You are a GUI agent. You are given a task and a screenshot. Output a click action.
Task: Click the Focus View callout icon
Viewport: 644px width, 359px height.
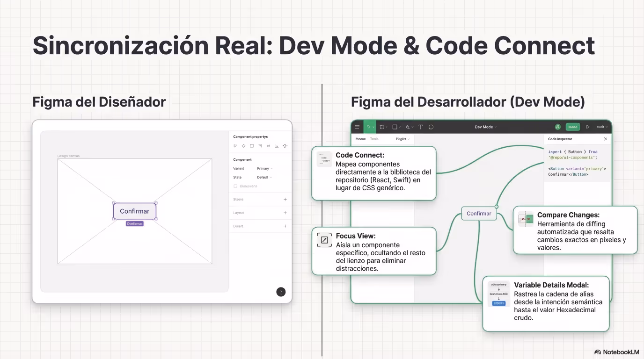[324, 240]
